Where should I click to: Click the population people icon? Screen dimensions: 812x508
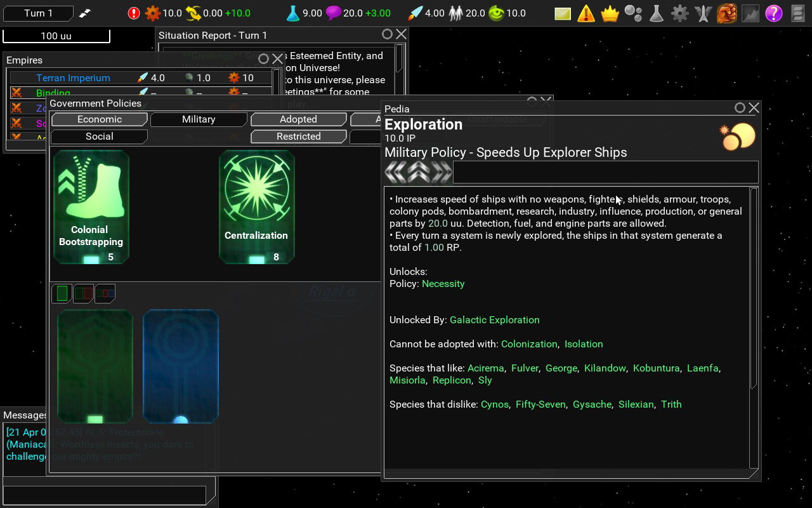click(455, 13)
